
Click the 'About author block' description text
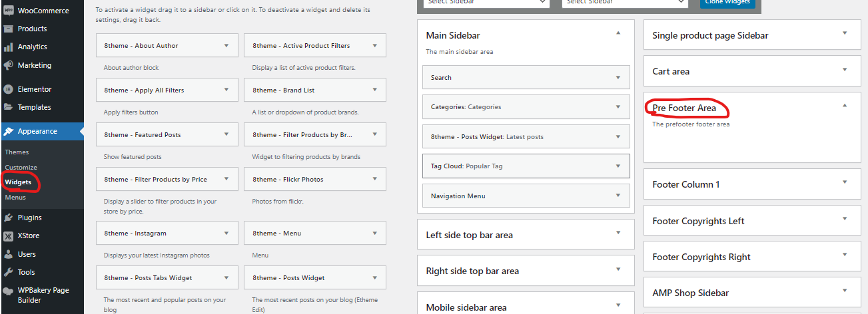(131, 68)
